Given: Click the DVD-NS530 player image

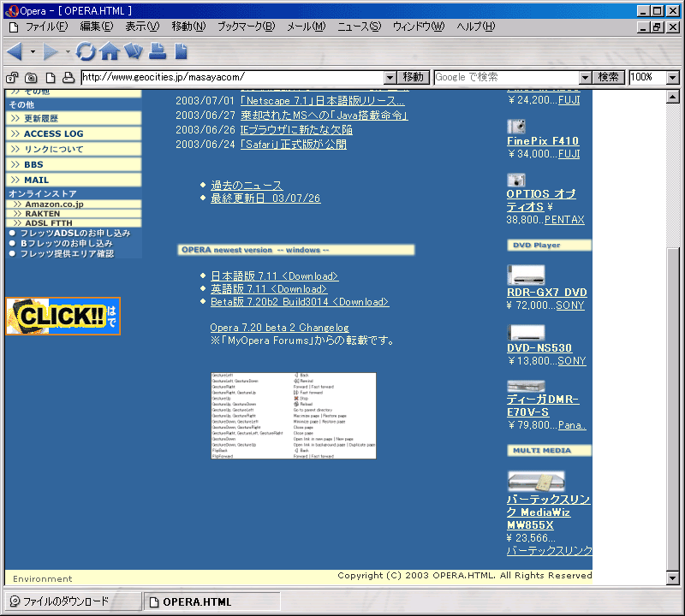Looking at the screenshot, I should click(x=526, y=333).
